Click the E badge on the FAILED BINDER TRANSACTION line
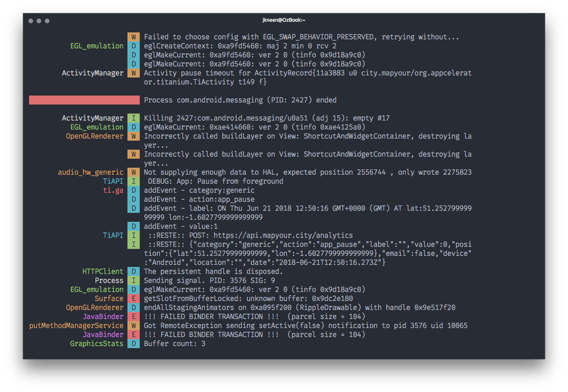568x392 pixels. coord(133,316)
